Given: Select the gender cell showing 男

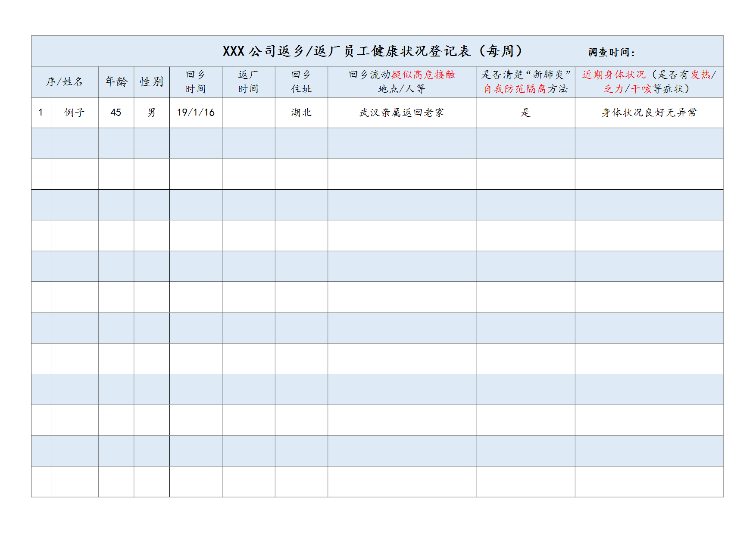Looking at the screenshot, I should click(151, 113).
